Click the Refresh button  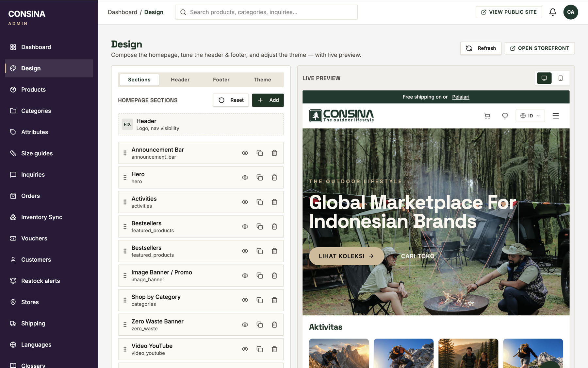pyautogui.click(x=481, y=48)
